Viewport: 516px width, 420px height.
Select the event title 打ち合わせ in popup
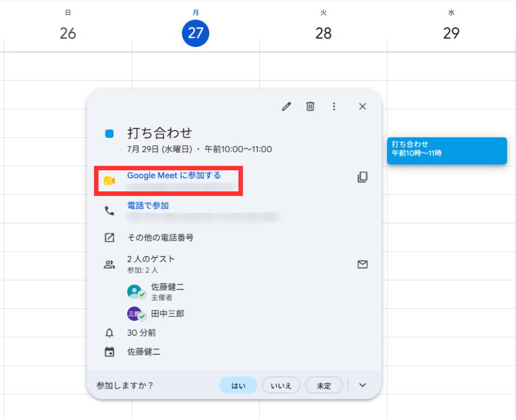(x=159, y=133)
